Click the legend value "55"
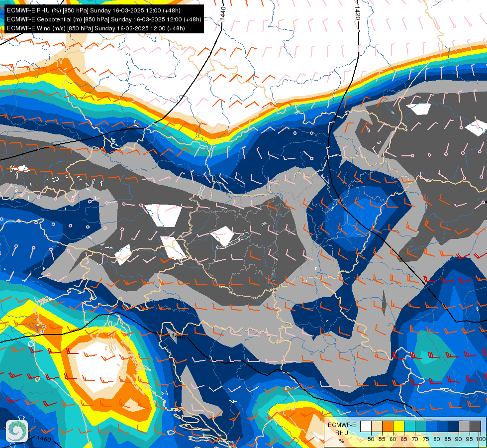 coord(382,440)
